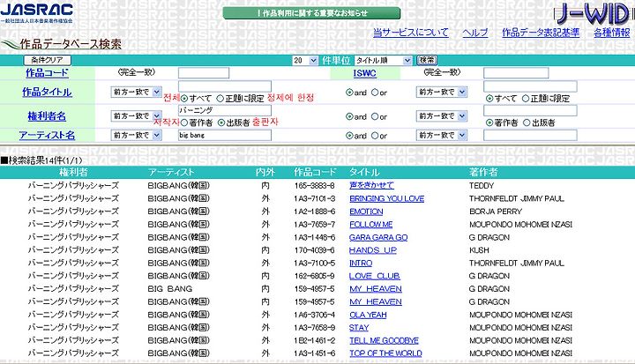Click the J-WID logo

pyautogui.click(x=594, y=14)
